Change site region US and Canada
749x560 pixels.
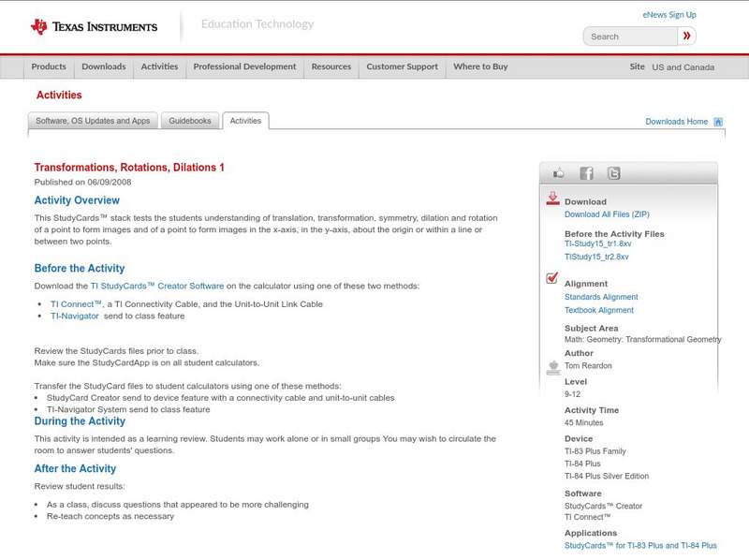coord(683,67)
